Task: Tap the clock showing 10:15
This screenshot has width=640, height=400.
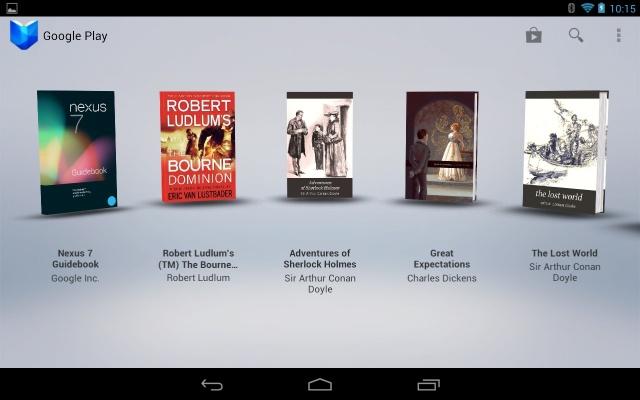Action: tap(623, 8)
